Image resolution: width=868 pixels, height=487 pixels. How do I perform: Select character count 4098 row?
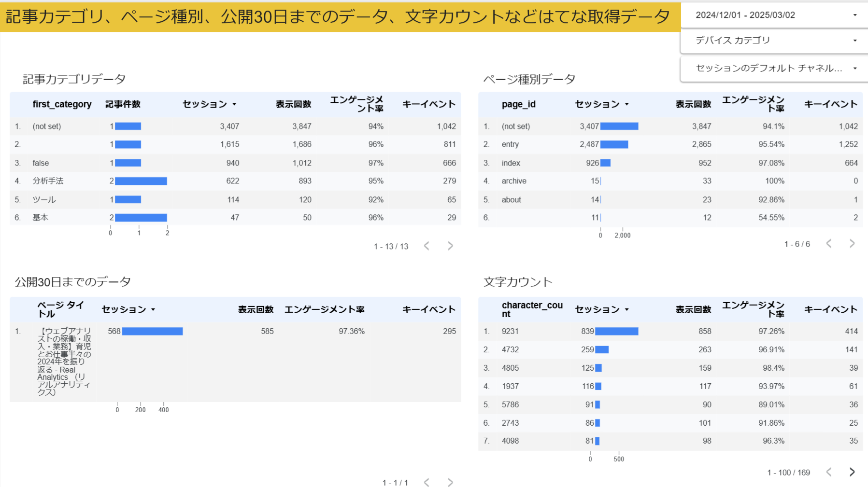click(670, 441)
